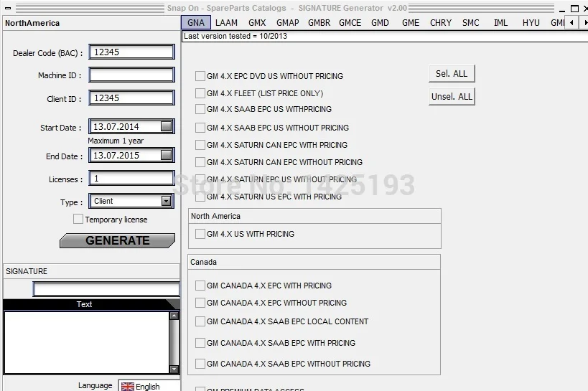Click the Dealer Code (BAC) field
Screen dimensions: 588x391
(131, 52)
